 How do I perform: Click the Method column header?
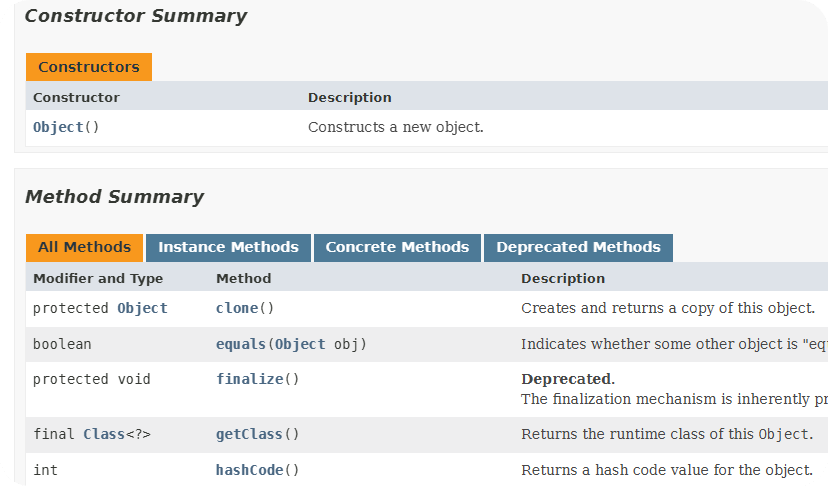[x=243, y=278]
